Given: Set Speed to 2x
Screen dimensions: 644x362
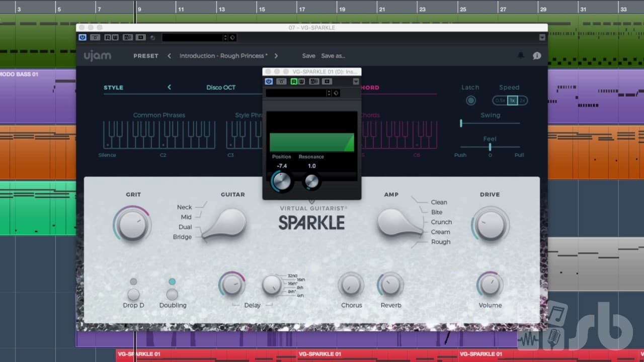Looking at the screenshot, I should (x=522, y=101).
